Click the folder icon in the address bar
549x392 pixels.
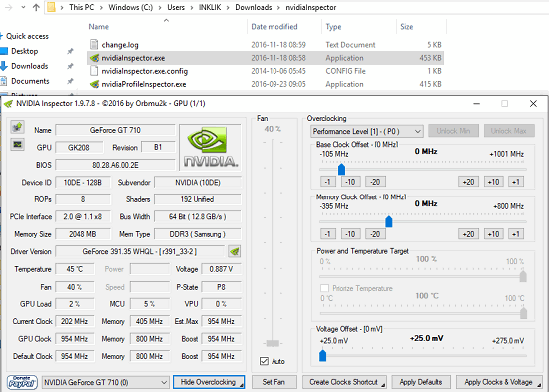(x=51, y=7)
